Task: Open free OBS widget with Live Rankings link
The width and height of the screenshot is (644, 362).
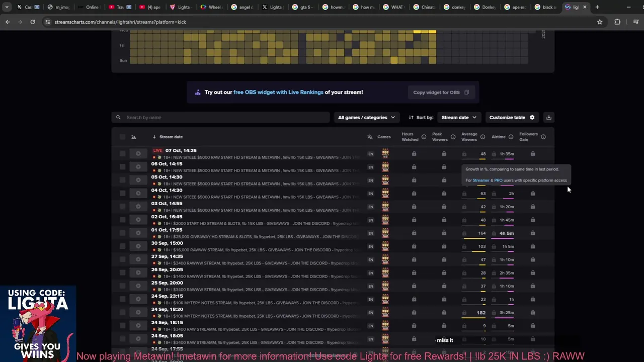Action: [x=278, y=93]
